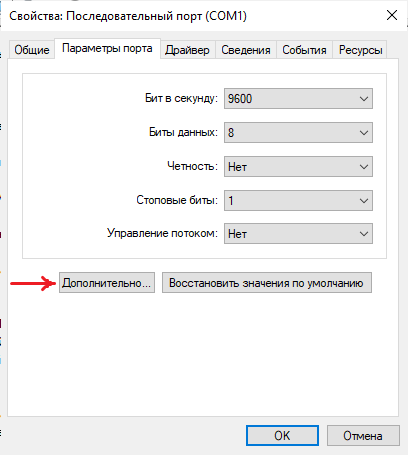The height and width of the screenshot is (455, 408).
Task: Click the Биты данных label
Action: [x=183, y=132]
